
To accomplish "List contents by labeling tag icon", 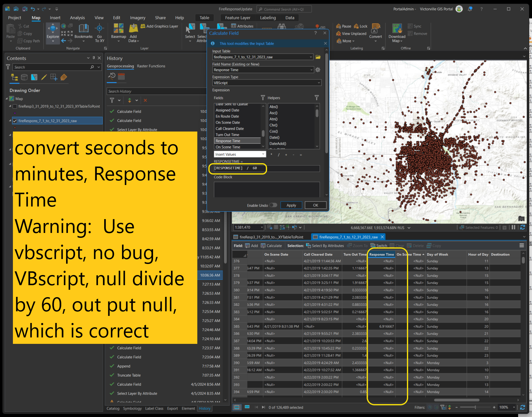I will pyautogui.click(x=64, y=77).
